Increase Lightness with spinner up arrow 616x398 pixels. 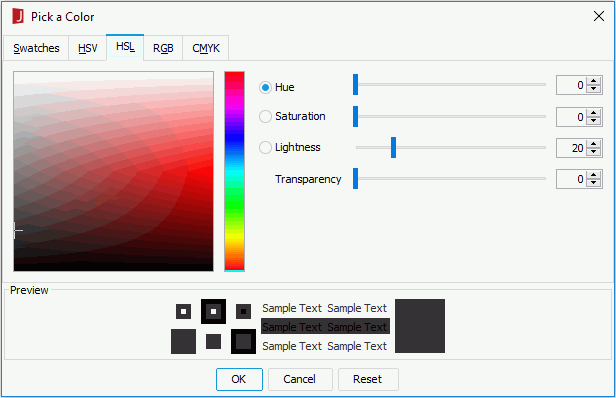point(594,144)
